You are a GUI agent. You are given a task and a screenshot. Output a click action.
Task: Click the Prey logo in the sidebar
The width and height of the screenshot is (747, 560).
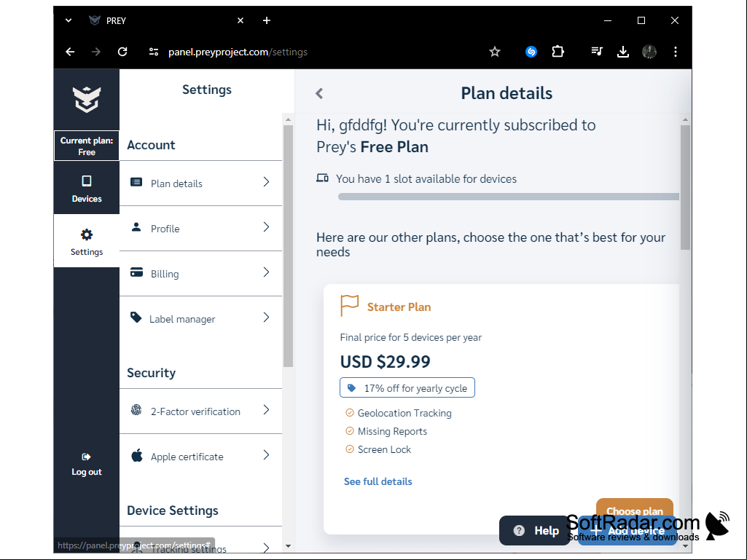pyautogui.click(x=87, y=100)
